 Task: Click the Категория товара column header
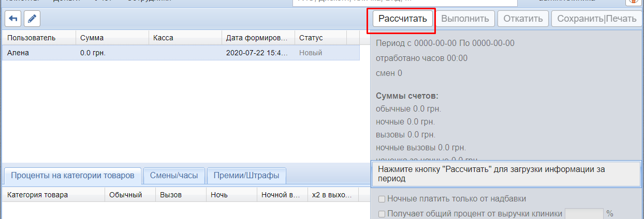point(53,195)
